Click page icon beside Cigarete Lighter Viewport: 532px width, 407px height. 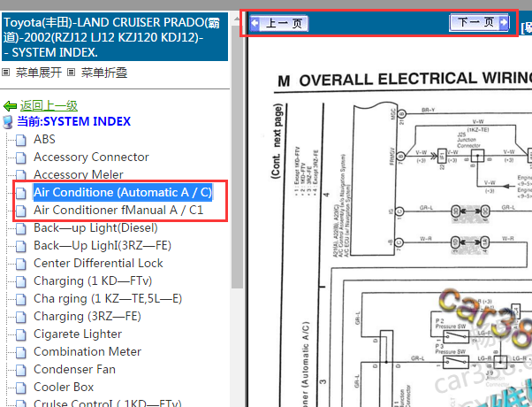tap(21, 334)
